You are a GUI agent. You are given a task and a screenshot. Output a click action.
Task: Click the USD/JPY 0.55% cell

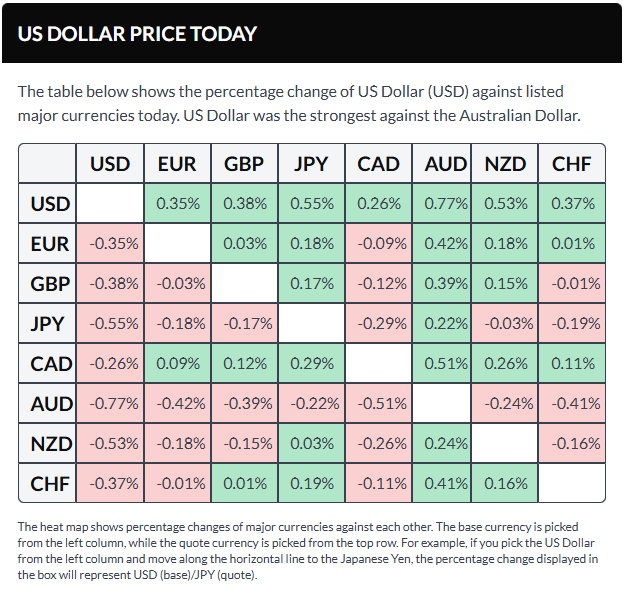(x=311, y=203)
